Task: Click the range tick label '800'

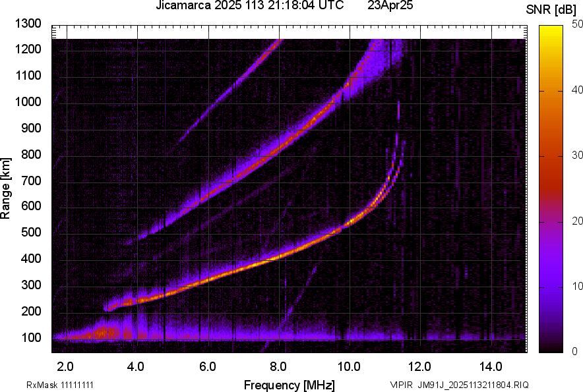Action: 31,154
